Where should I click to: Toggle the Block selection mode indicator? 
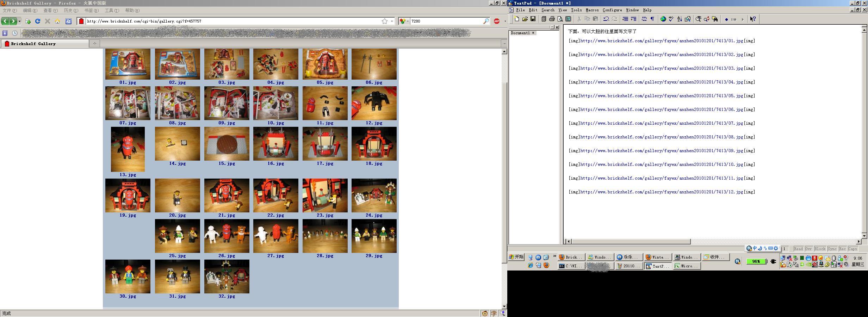tap(820, 249)
